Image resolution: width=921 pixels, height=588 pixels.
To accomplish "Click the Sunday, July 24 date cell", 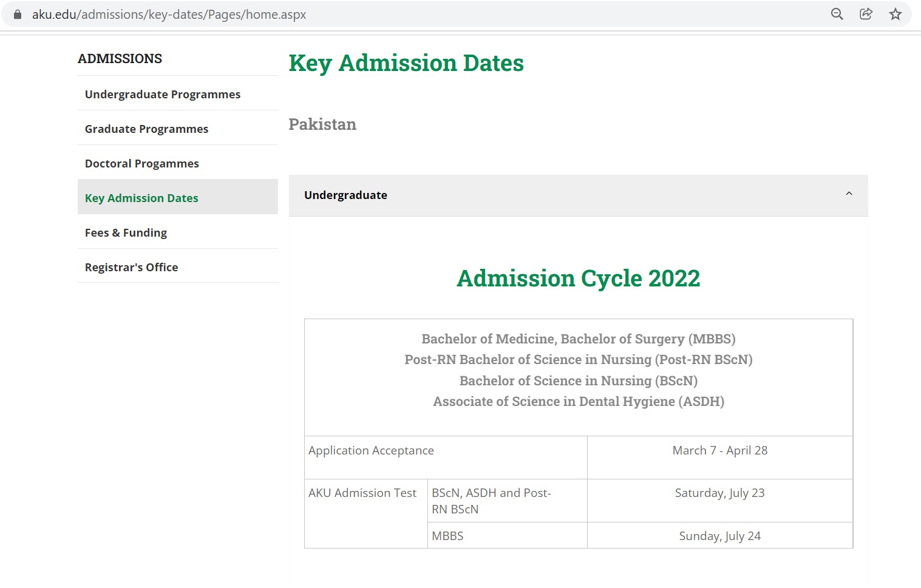I will (x=719, y=535).
